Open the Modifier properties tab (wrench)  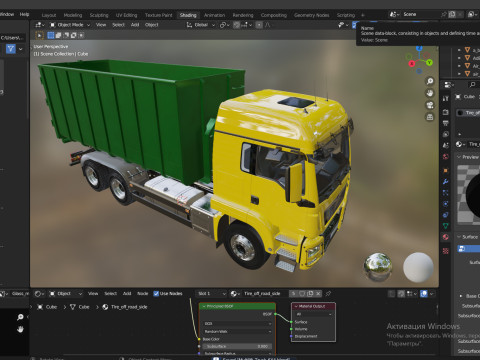tap(446, 182)
